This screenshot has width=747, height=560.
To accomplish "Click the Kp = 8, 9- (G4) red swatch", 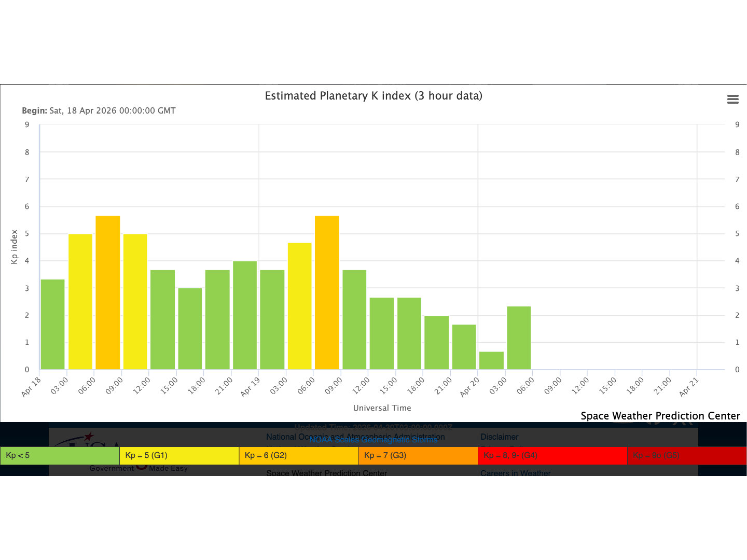I will tap(552, 455).
